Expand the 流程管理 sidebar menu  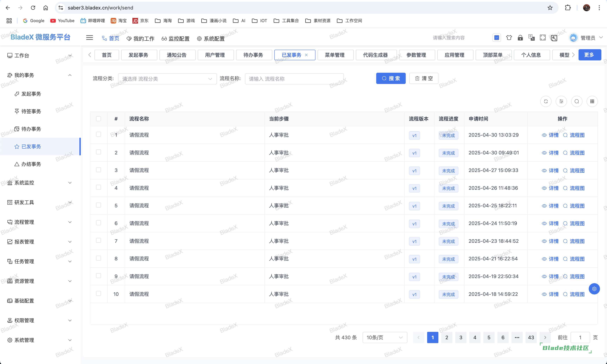click(40, 222)
